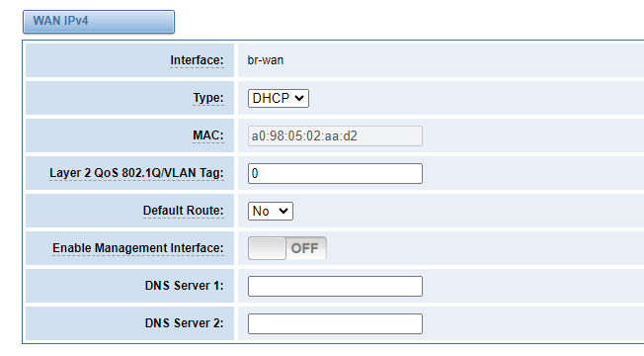Click the Enable Management Interface label

138,248
